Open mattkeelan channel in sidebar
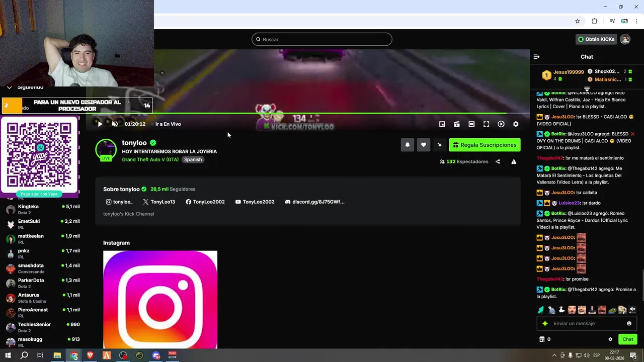The image size is (644, 362). coord(42,239)
